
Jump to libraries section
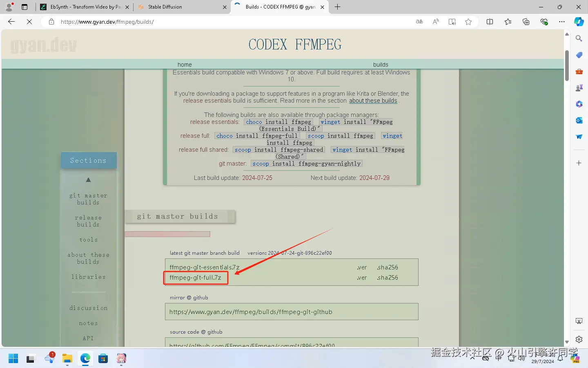pyautogui.click(x=88, y=277)
